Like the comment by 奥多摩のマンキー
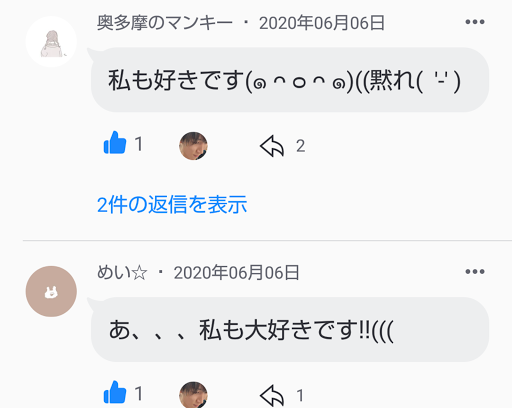Screen dimensions: 512x408 (x=115, y=143)
